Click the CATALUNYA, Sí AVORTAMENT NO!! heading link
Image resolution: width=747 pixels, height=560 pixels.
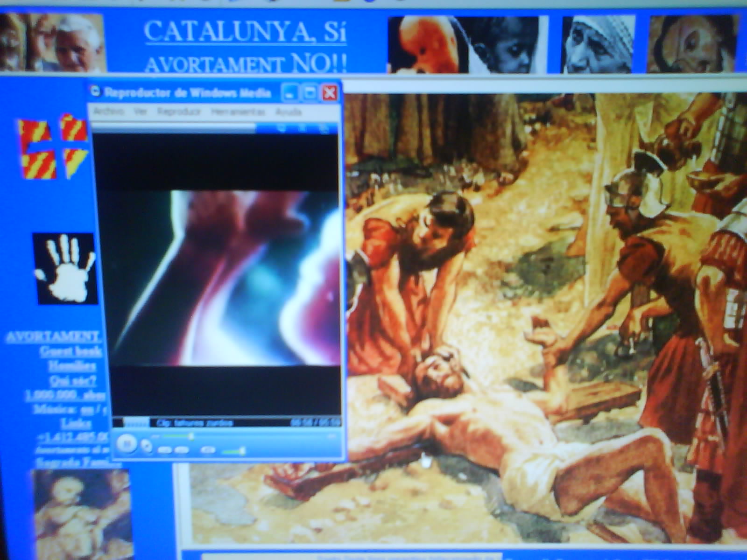pyautogui.click(x=245, y=47)
